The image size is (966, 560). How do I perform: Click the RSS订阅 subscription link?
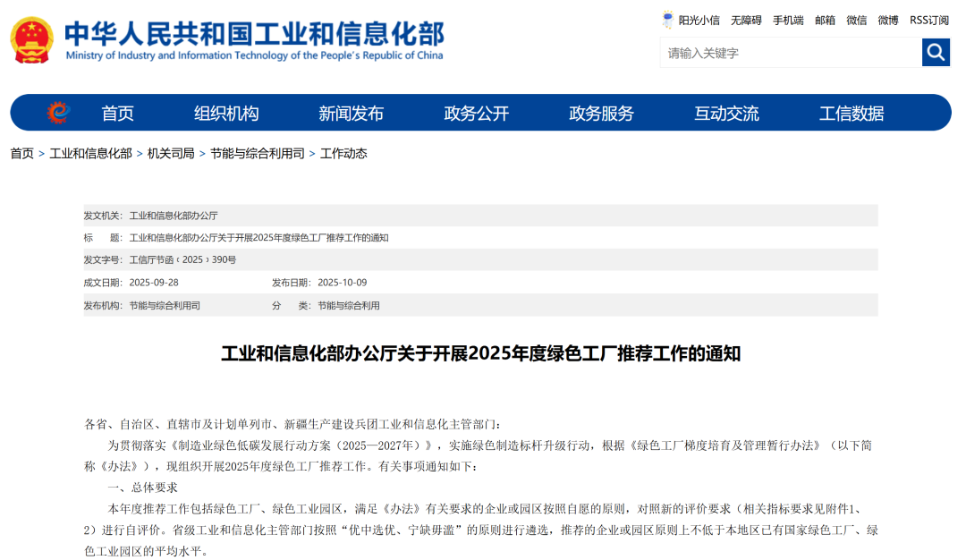[928, 19]
